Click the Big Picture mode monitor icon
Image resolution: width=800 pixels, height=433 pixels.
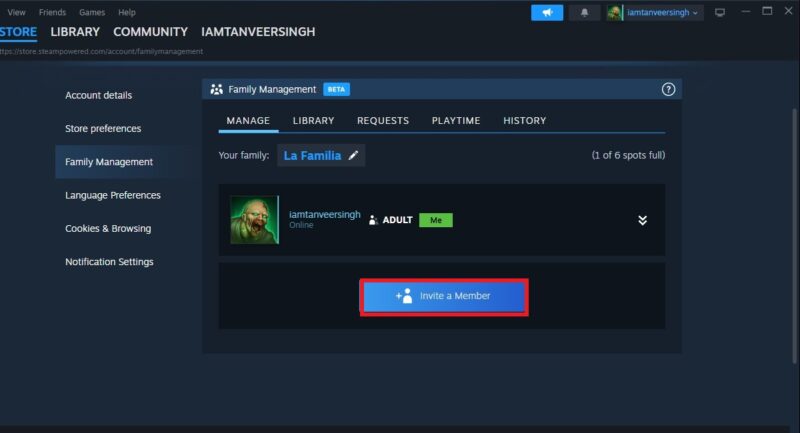(x=720, y=13)
